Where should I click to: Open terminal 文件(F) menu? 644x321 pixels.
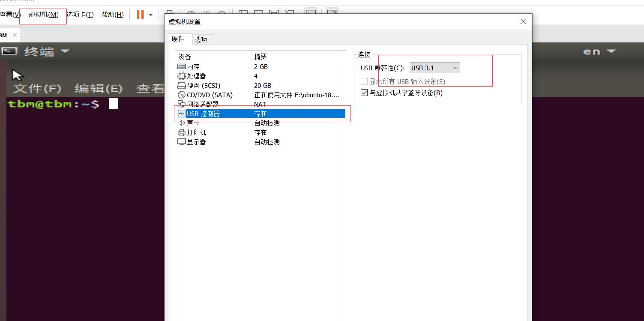click(x=37, y=88)
